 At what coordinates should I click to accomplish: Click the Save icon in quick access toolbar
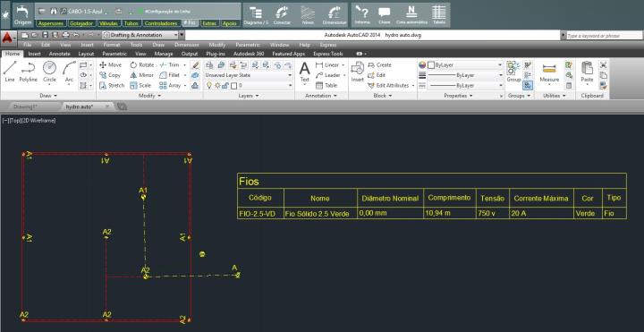click(x=46, y=35)
